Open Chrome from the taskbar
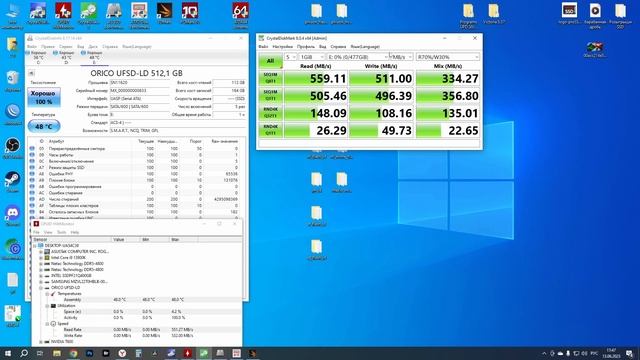This screenshot has height=360, width=640. 73,353
